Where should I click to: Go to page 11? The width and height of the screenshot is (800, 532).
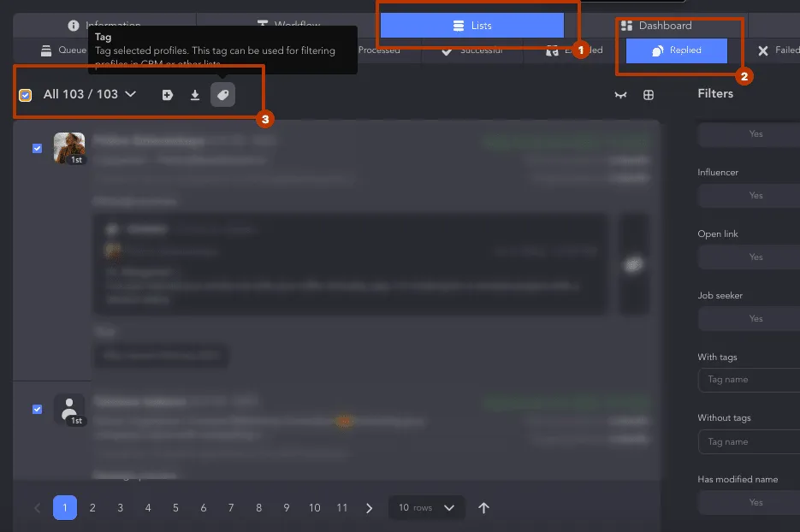click(342, 507)
